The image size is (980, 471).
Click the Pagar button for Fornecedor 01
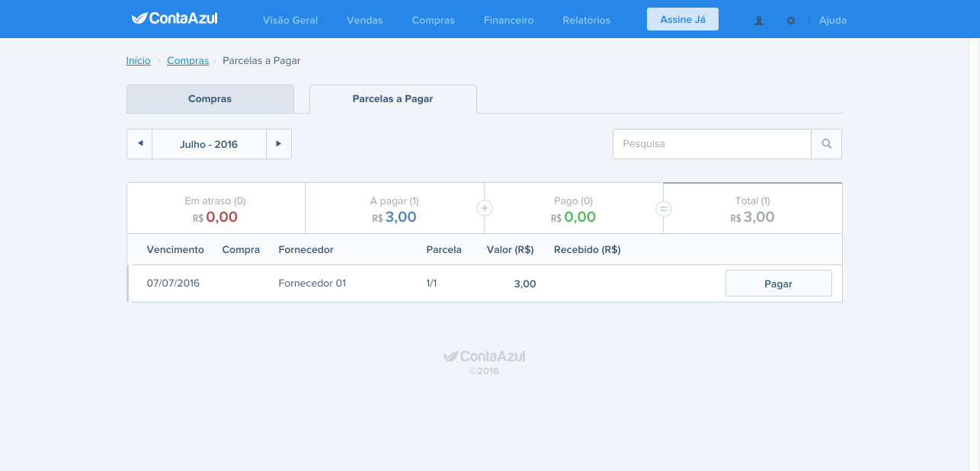pos(778,284)
